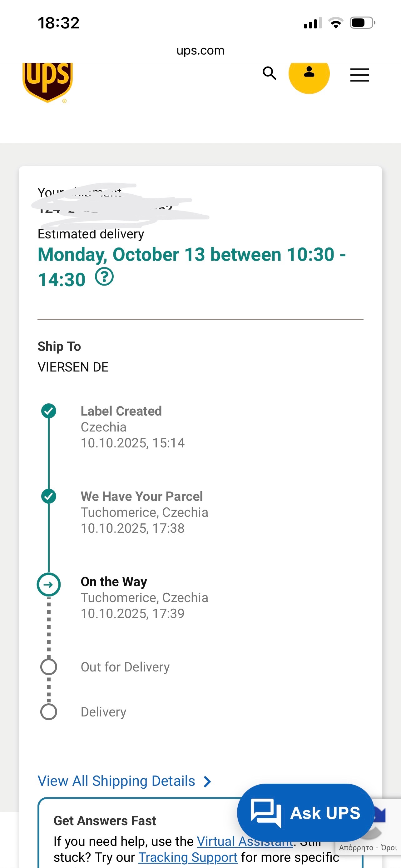Screen dimensions: 401x868
Task: Tap the yellow account profile icon
Action: [x=309, y=73]
